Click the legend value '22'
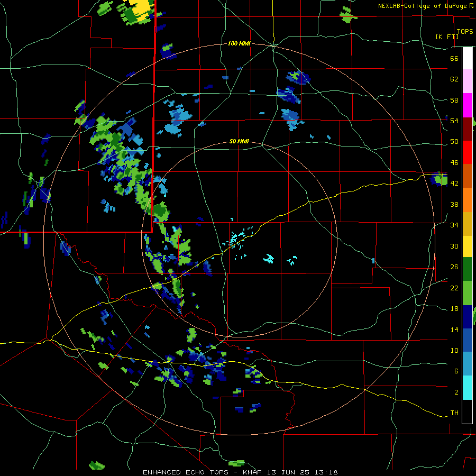The height and width of the screenshot is (476, 476). click(454, 288)
